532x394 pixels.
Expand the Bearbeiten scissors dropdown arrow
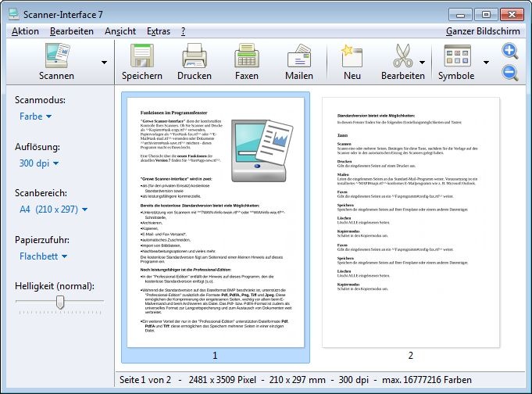coord(422,63)
